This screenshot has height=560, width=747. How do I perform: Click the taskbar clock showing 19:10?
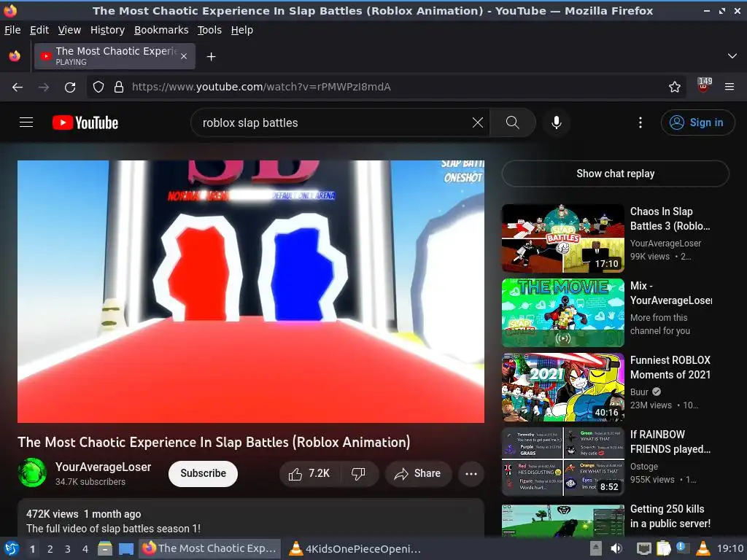coord(729,548)
